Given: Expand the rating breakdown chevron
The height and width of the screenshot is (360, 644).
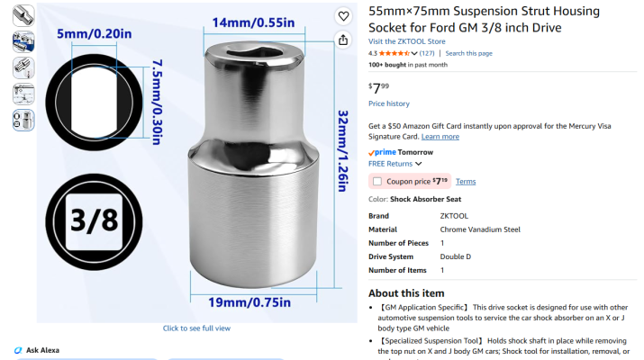Looking at the screenshot, I should point(414,53).
